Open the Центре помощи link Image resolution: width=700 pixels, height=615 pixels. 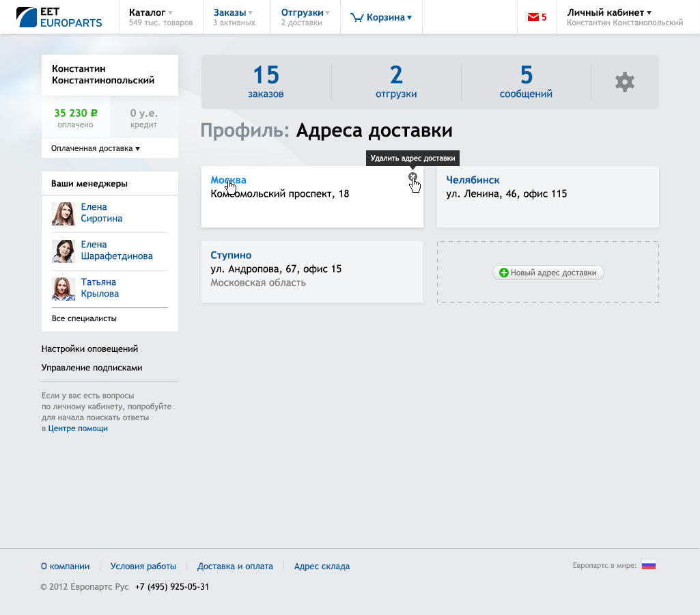click(x=78, y=428)
